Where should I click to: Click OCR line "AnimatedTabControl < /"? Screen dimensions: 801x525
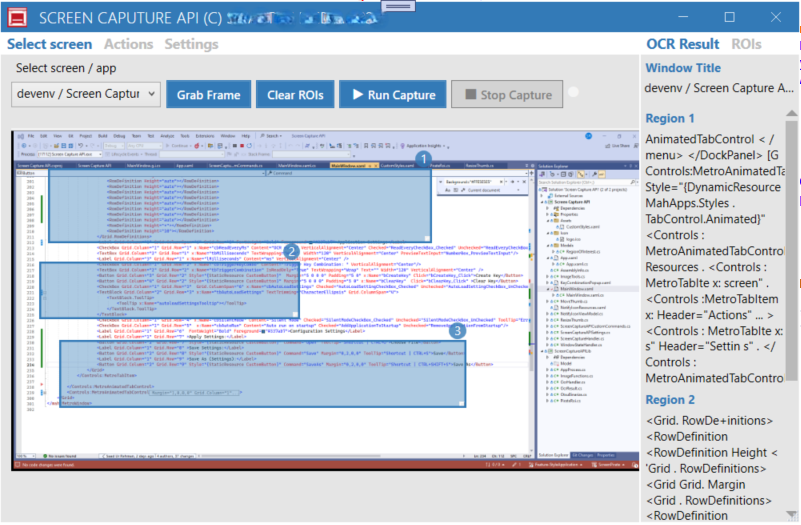coord(710,139)
